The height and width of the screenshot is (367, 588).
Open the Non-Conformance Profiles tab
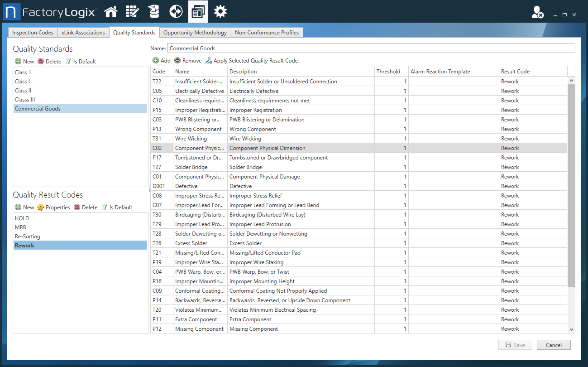pos(267,33)
